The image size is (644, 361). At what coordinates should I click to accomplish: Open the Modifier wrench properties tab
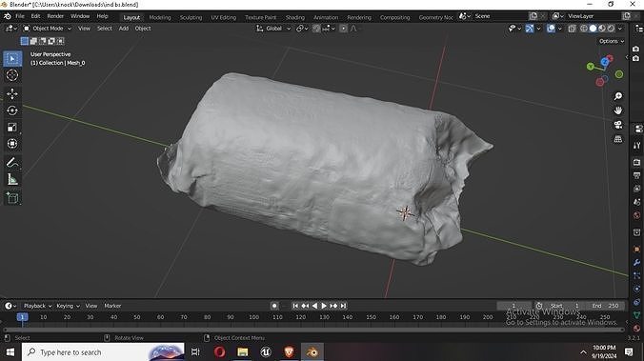click(x=637, y=263)
